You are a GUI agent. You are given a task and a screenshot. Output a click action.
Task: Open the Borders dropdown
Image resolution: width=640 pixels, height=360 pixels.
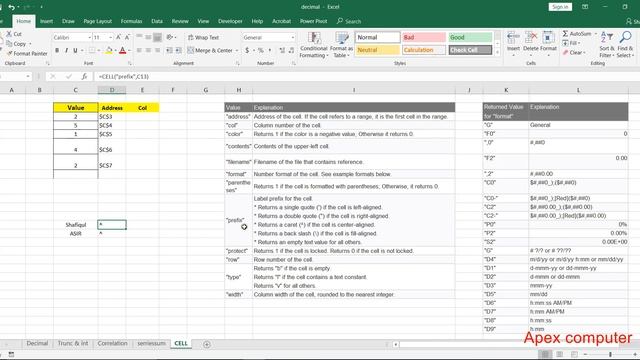tap(98, 50)
